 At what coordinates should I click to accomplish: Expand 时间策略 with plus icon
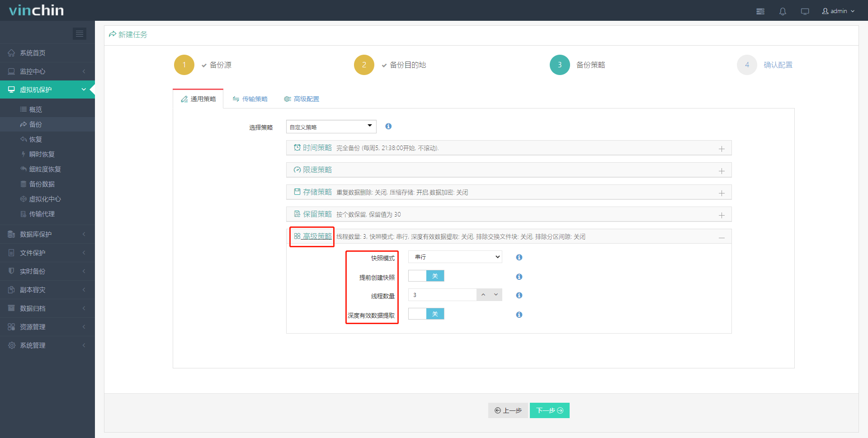[x=722, y=149]
